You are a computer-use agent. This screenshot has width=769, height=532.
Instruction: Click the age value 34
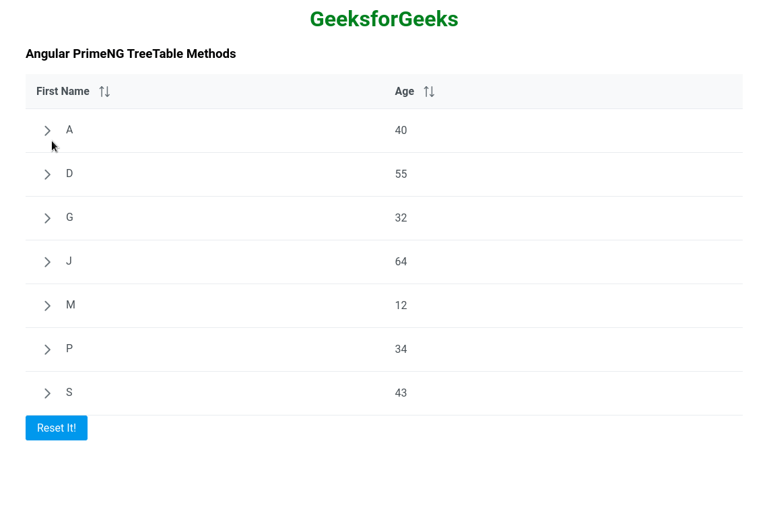coord(401,350)
